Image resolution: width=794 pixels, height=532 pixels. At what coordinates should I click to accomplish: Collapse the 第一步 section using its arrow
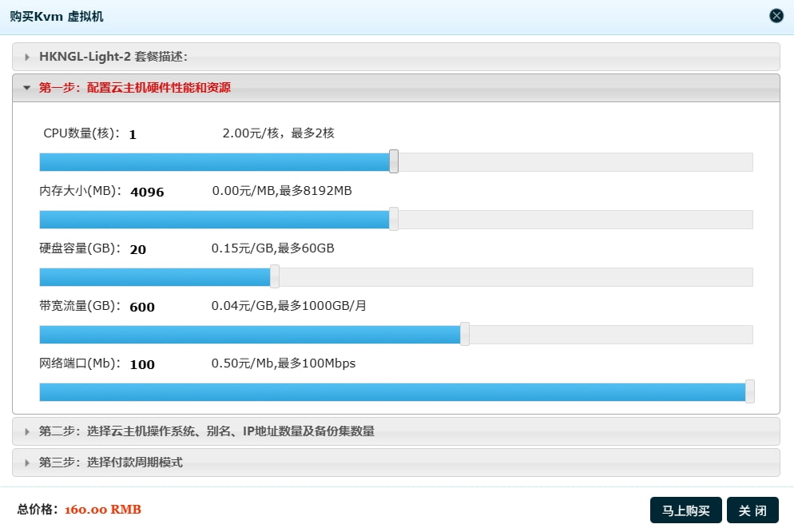(x=27, y=88)
